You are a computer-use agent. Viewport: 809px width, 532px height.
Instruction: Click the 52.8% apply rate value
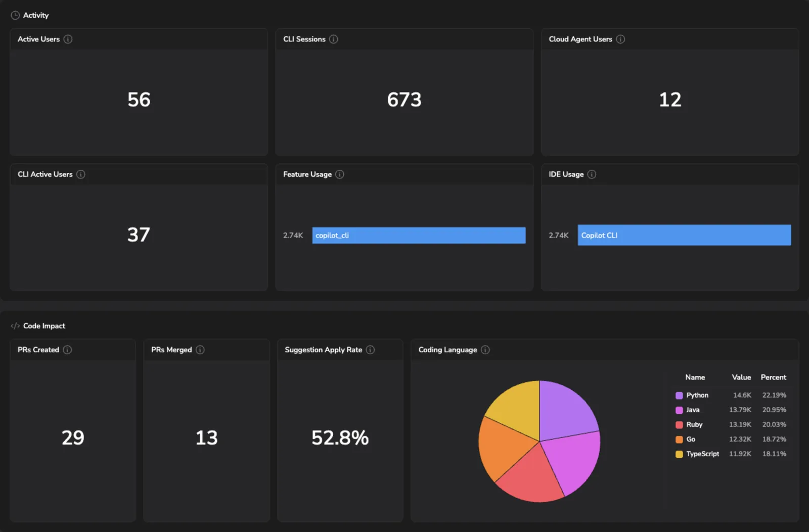coord(340,438)
